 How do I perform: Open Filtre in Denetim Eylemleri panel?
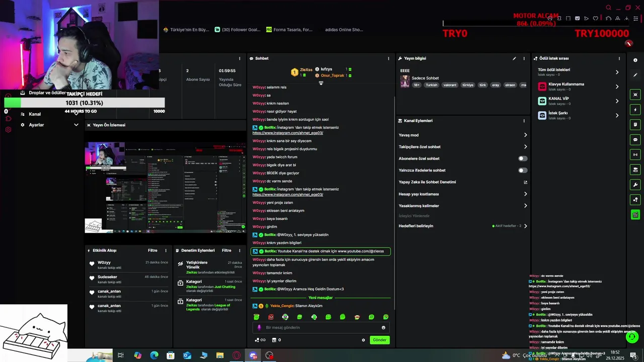(226, 250)
